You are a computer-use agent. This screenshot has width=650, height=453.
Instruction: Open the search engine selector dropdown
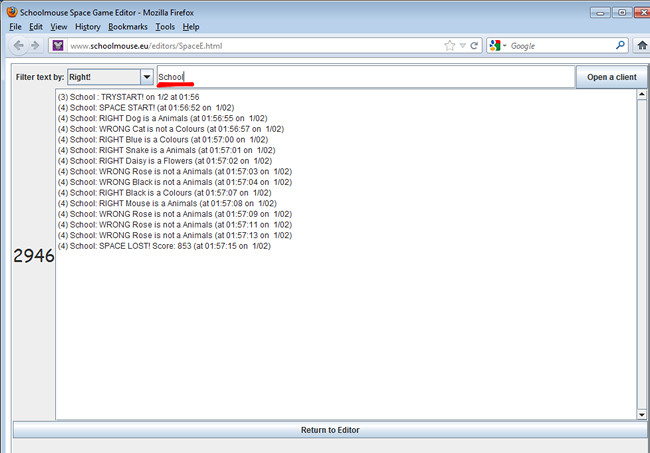[506, 46]
